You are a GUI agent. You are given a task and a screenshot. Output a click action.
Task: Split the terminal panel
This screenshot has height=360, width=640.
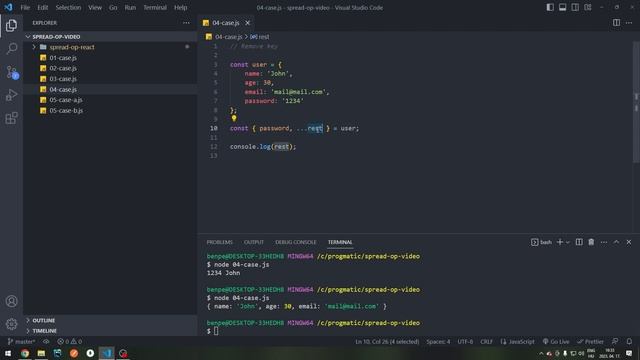579,242
